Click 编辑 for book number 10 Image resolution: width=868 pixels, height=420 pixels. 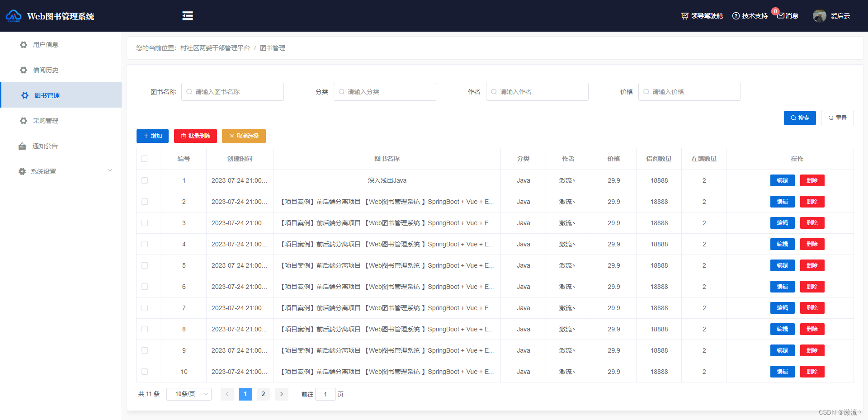pos(783,372)
